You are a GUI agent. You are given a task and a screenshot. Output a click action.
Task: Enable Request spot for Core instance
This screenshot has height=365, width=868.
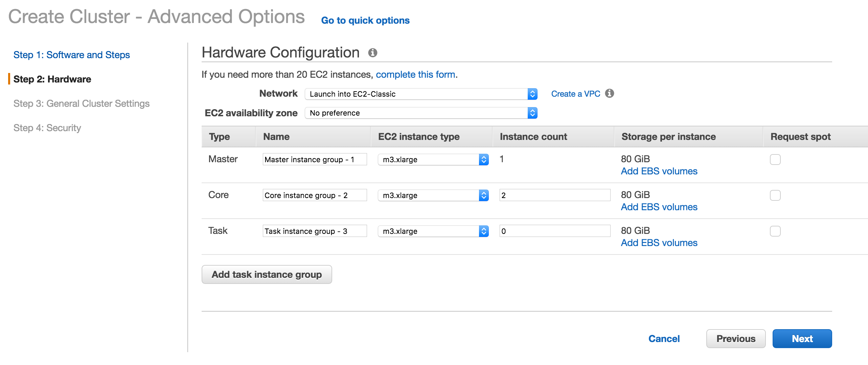pyautogui.click(x=775, y=195)
